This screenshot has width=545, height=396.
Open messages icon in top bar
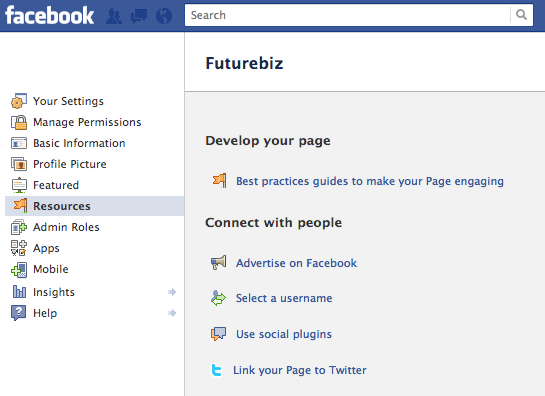coord(139,16)
